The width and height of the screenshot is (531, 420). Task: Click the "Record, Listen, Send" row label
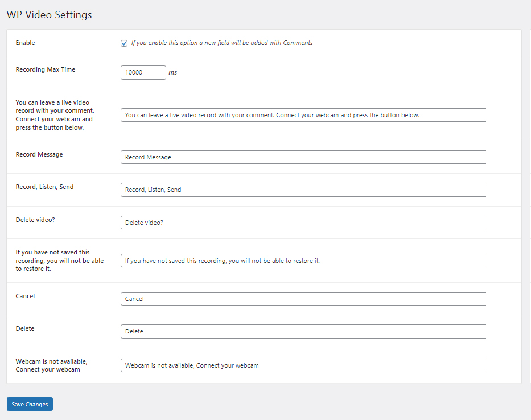[x=44, y=187]
